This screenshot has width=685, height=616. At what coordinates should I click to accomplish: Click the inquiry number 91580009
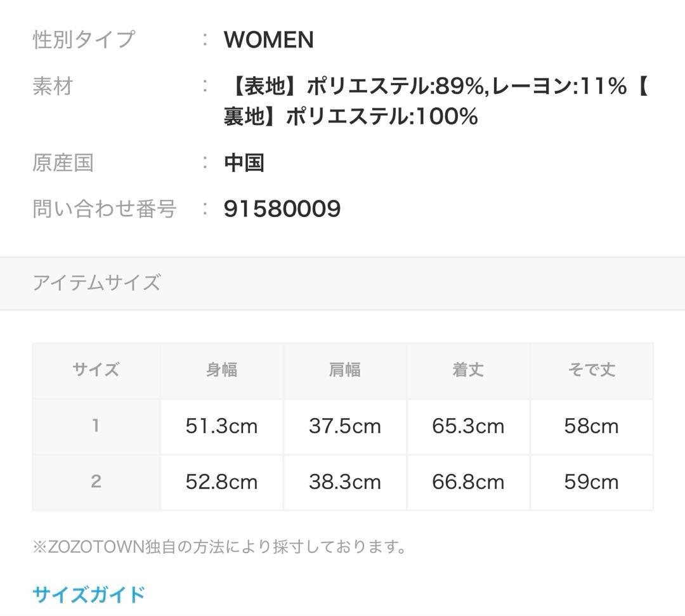point(282,209)
